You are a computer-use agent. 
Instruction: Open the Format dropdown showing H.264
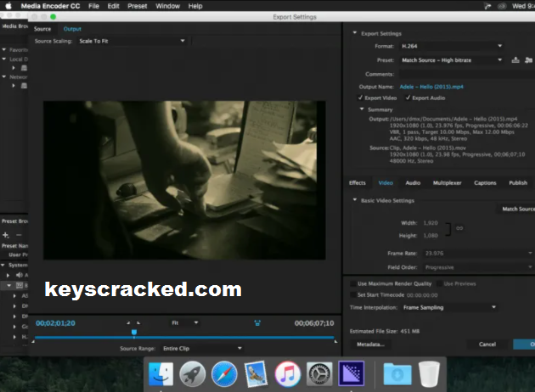tap(451, 46)
